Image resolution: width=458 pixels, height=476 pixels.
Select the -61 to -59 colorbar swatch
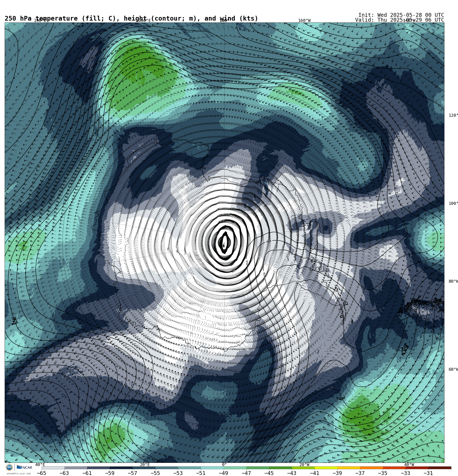point(99,468)
